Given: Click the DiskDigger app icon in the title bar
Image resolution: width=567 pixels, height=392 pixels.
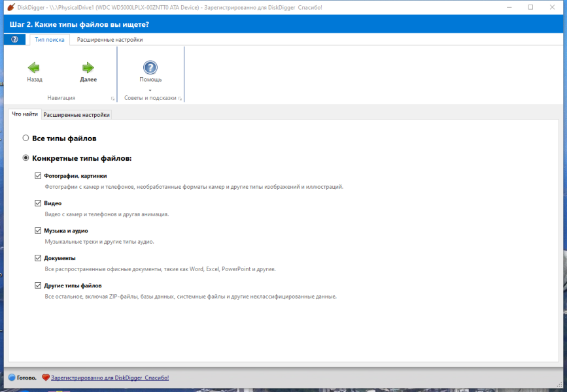Looking at the screenshot, I should coord(11,7).
